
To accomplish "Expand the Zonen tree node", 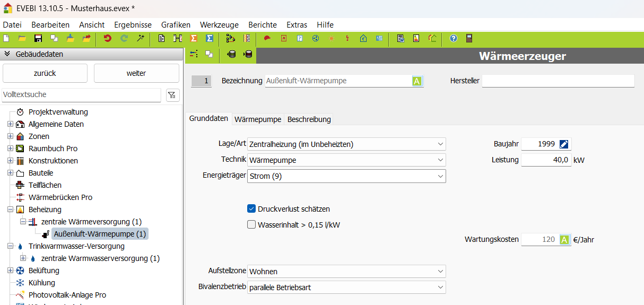I will click(x=10, y=136).
